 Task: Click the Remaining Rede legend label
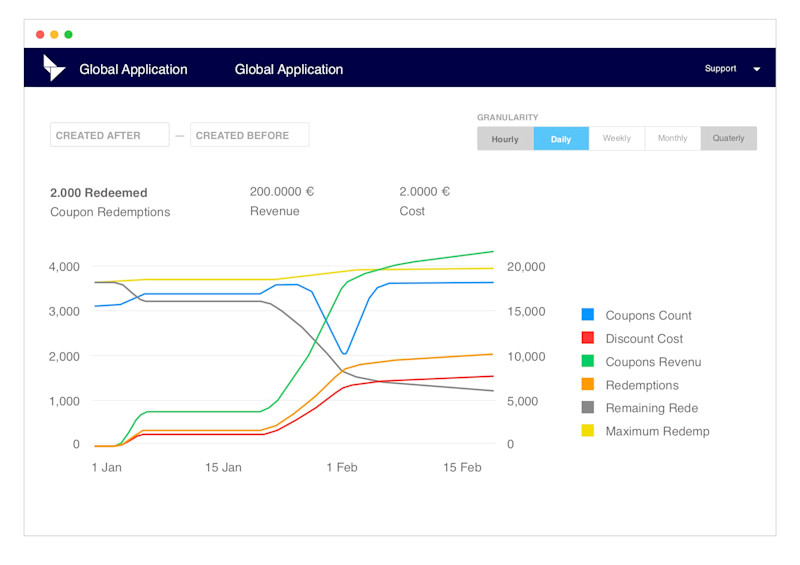click(x=652, y=408)
